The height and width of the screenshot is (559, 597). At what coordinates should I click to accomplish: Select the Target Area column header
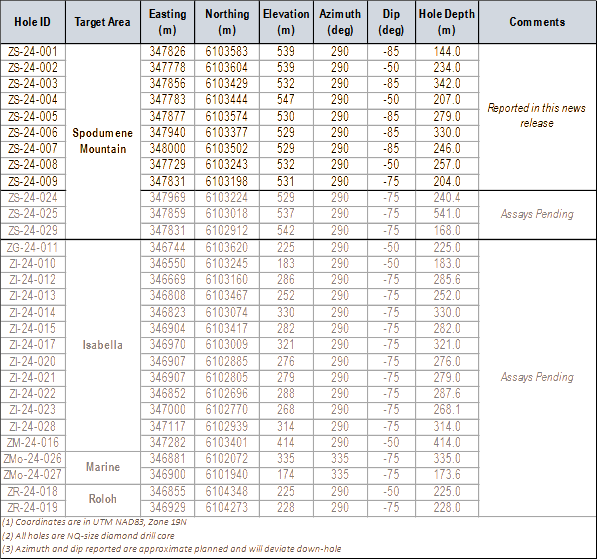(x=103, y=22)
